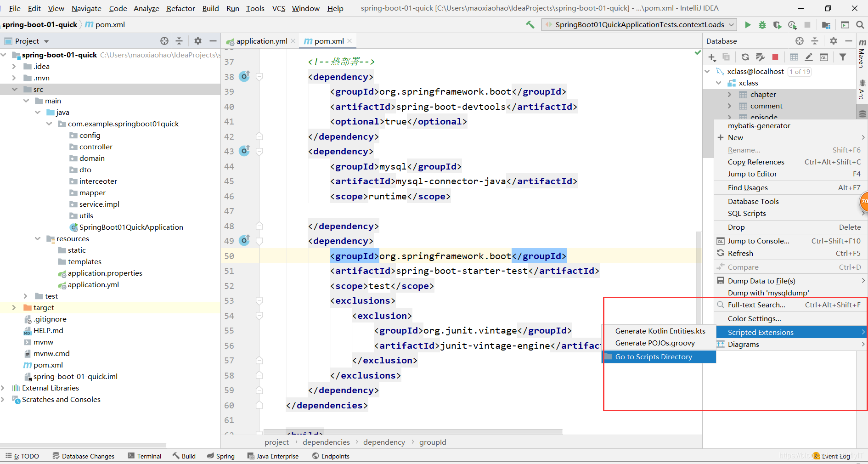
Task: Click the Project panel locate target icon
Action: 164,41
